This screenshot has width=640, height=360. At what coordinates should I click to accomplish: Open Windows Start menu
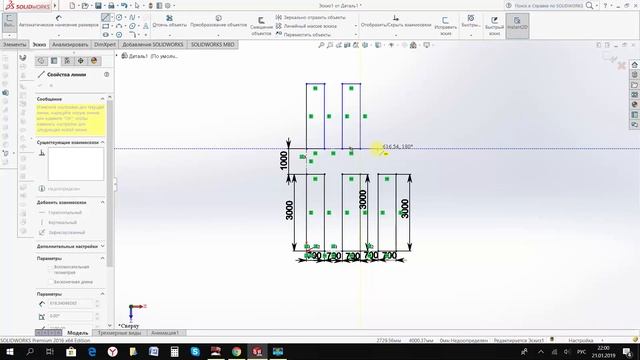tap(9, 351)
